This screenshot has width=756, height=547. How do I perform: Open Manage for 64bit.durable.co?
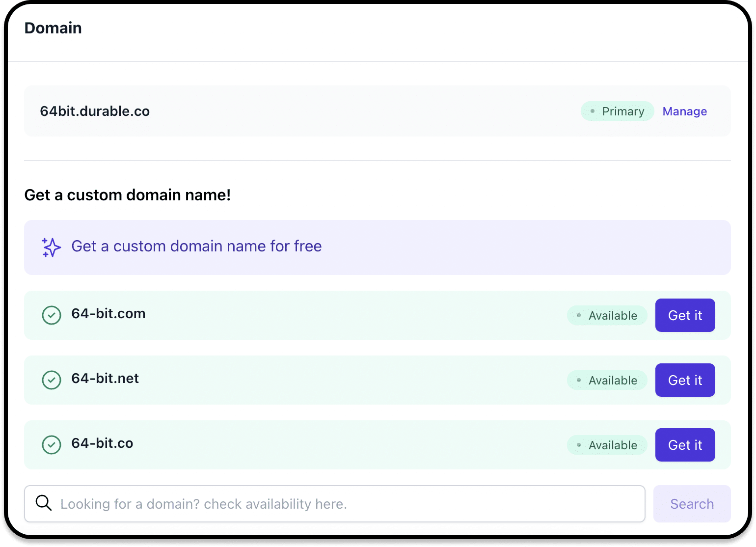pyautogui.click(x=684, y=111)
